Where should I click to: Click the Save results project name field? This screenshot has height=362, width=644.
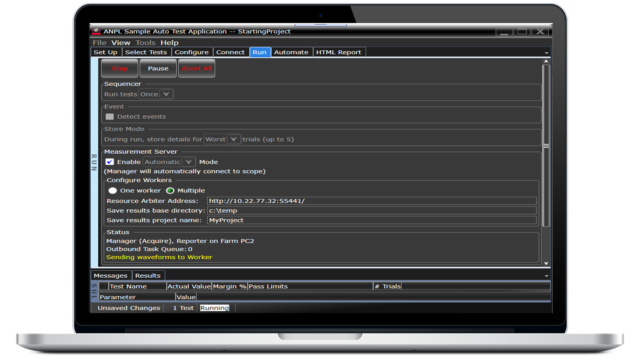(x=372, y=220)
